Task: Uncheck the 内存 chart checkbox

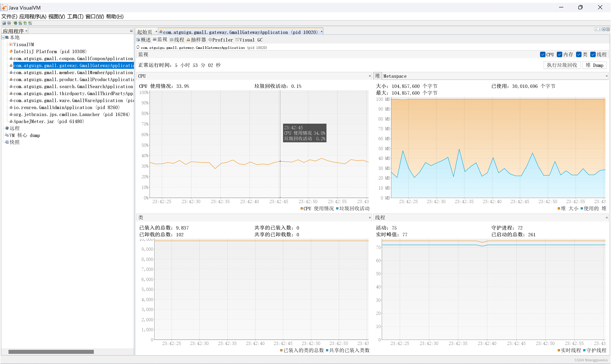Action: click(x=560, y=54)
